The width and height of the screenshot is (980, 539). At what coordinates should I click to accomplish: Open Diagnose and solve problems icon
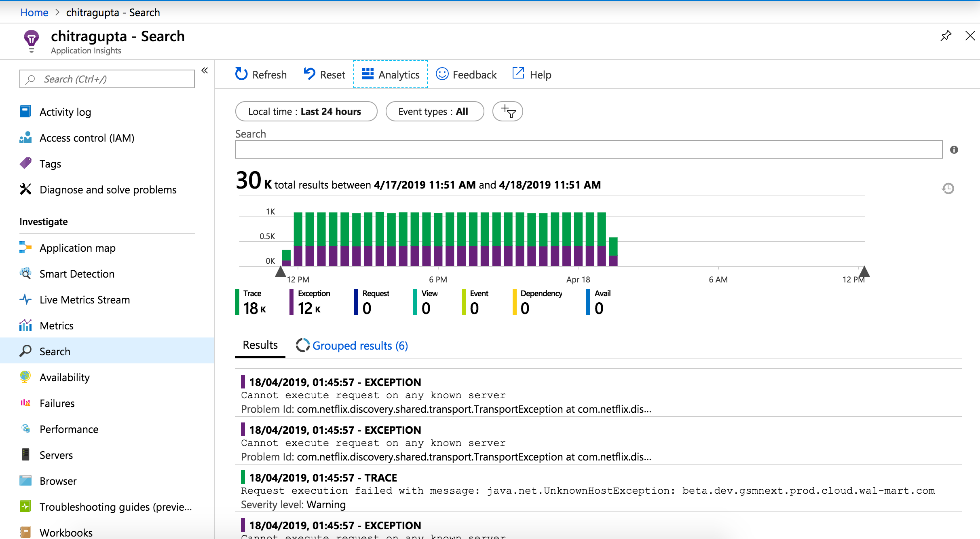pyautogui.click(x=25, y=189)
